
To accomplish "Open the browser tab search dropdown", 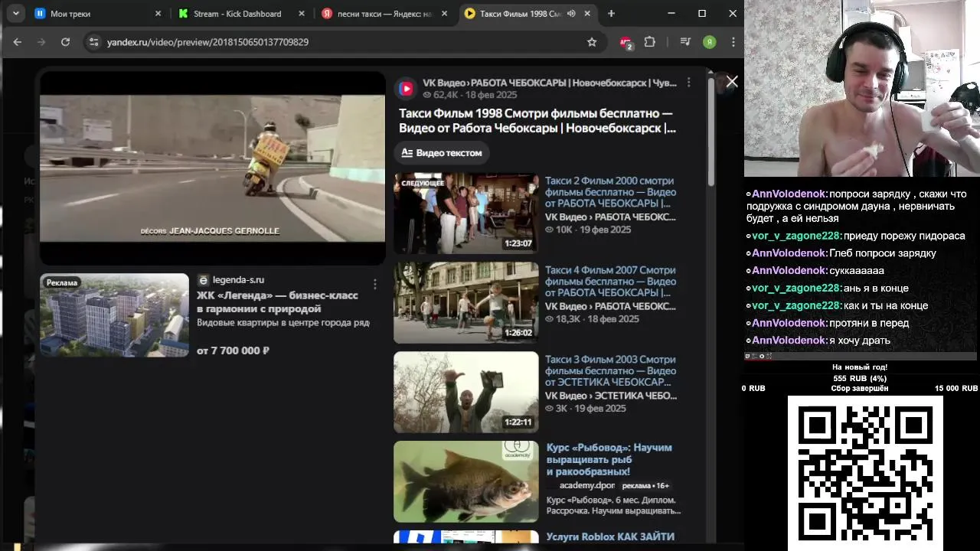I will 16,13.
